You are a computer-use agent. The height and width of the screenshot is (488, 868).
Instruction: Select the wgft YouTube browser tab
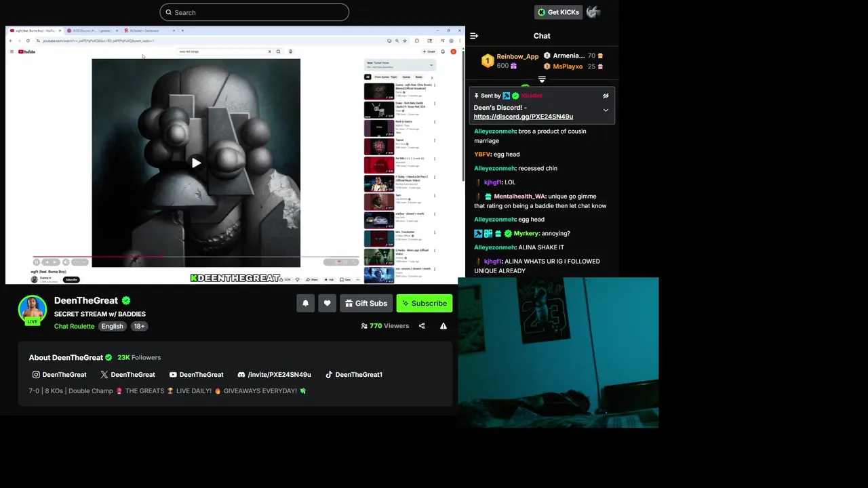(x=34, y=30)
